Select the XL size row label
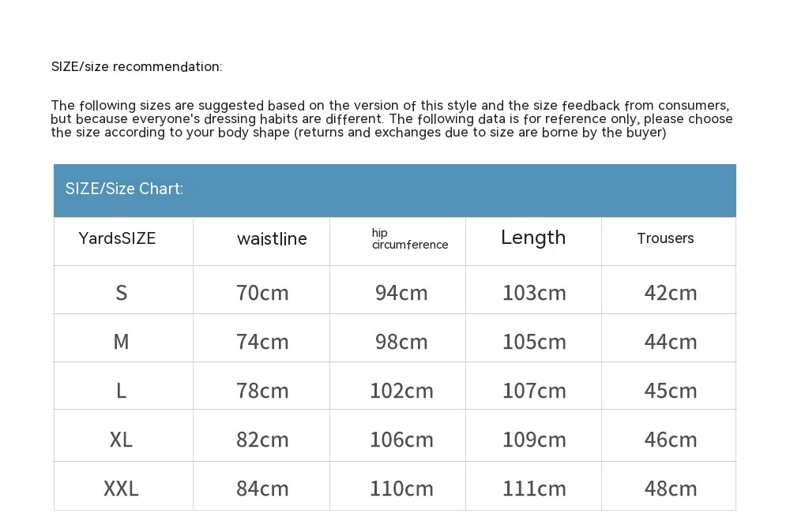Screen dimensions: 790x532 click(121, 440)
